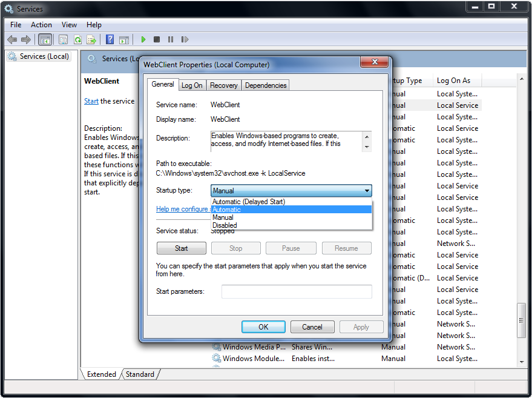Viewport: 532px width, 398px height.
Task: Choose Automatic in the startup type list
Action: click(x=292, y=210)
